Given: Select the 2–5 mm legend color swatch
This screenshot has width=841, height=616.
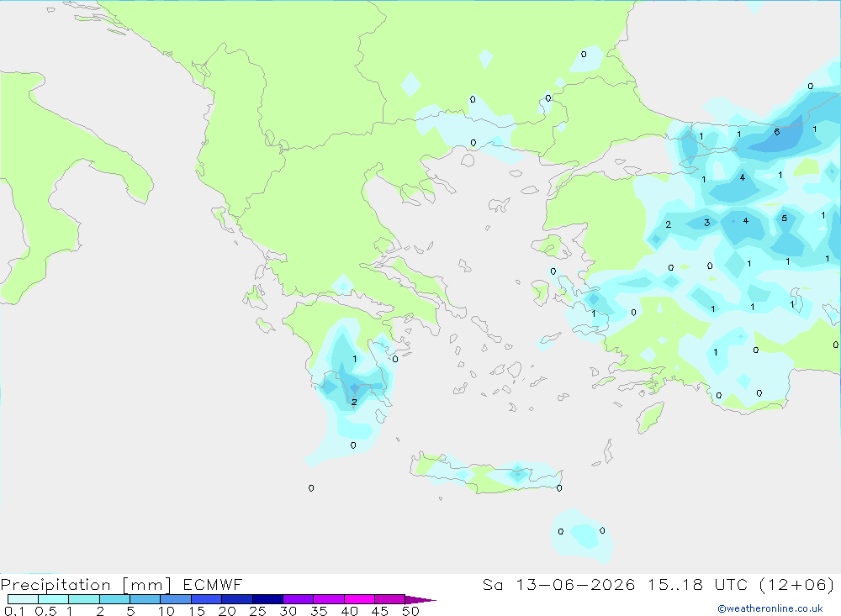Looking at the screenshot, I should 114,599.
